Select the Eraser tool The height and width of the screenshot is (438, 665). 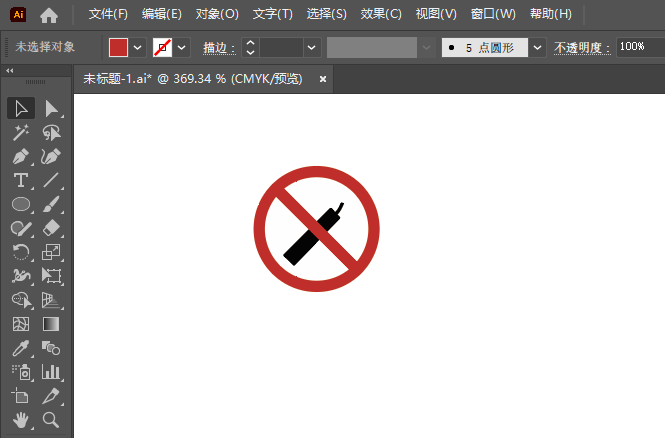(51, 228)
